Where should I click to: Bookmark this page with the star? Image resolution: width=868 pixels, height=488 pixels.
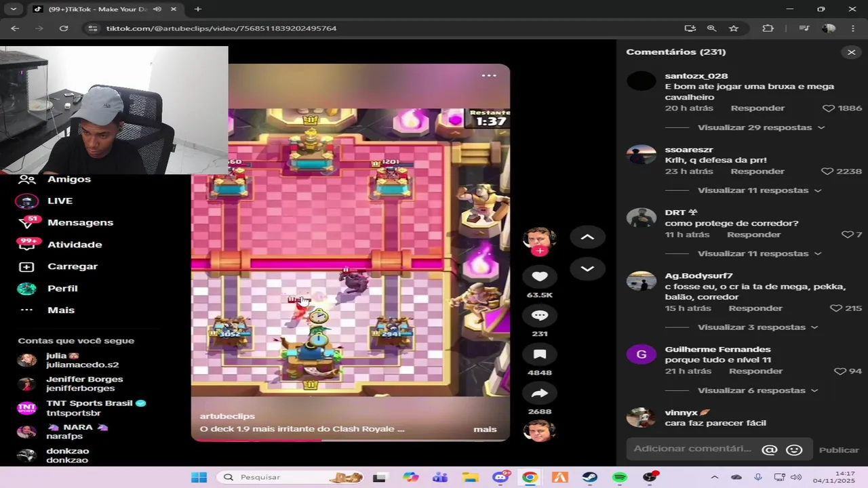pos(734,28)
